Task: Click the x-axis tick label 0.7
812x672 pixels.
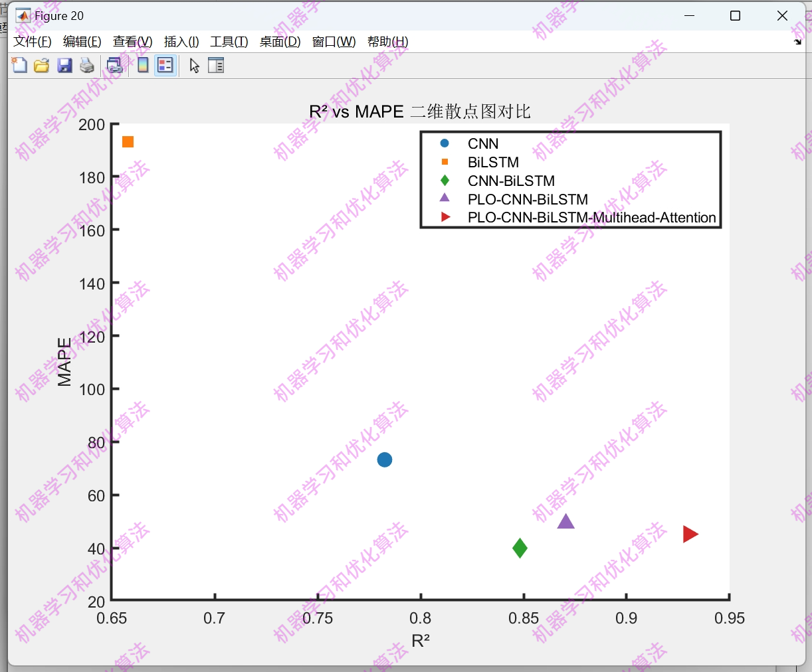Action: click(x=215, y=618)
